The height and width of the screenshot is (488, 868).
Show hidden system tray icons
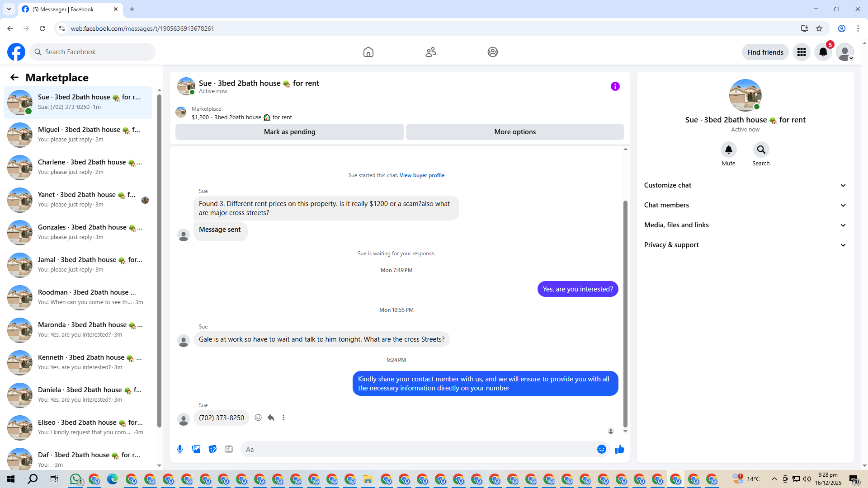[x=774, y=479]
